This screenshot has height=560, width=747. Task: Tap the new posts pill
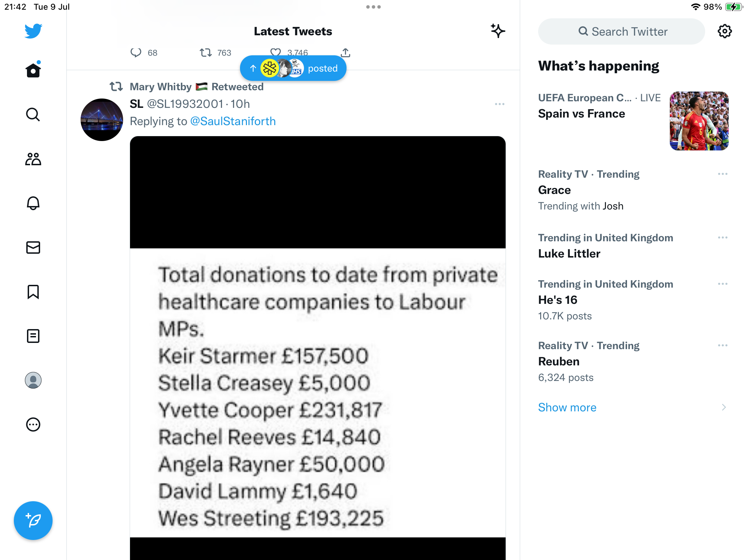point(293,68)
